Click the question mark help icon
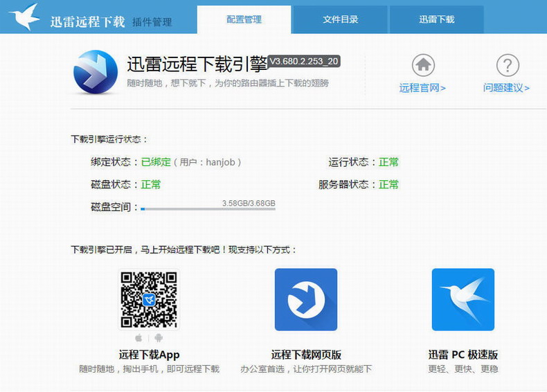 508,65
